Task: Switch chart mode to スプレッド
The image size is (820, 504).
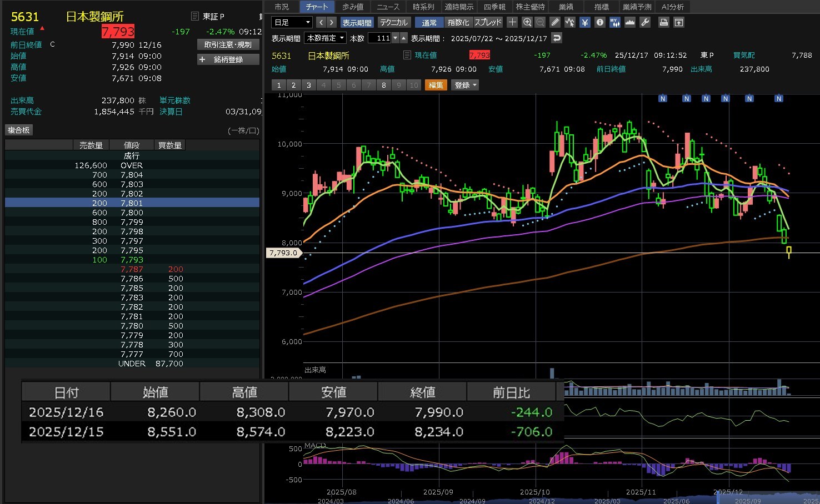Action: [x=488, y=22]
